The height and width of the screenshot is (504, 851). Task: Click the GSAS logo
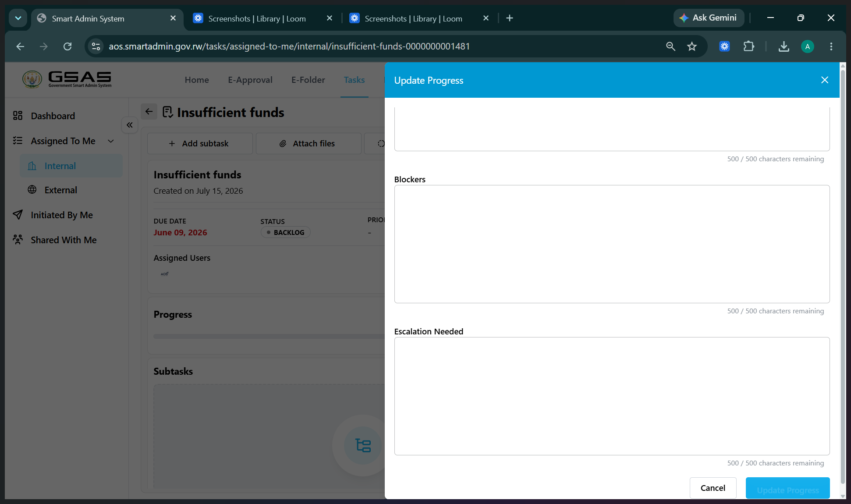[x=67, y=79]
